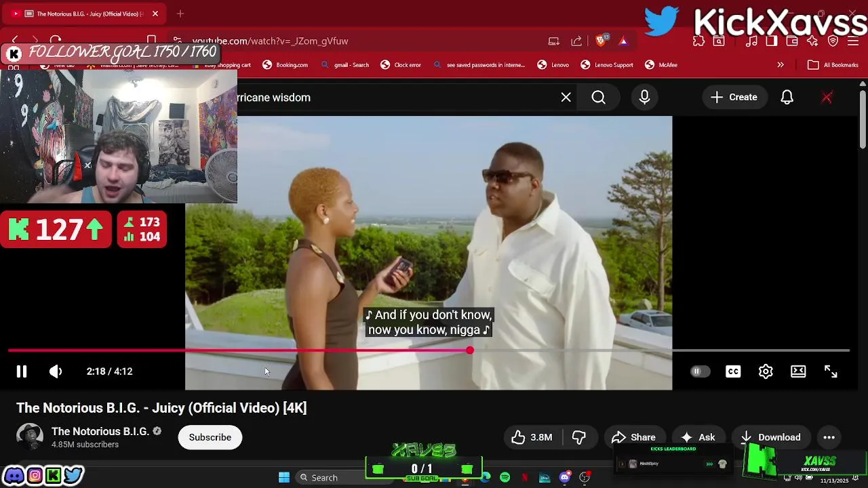Open Microsoft Edge from taskbar
Viewport: 868px width, 488px height.
pyautogui.click(x=486, y=478)
